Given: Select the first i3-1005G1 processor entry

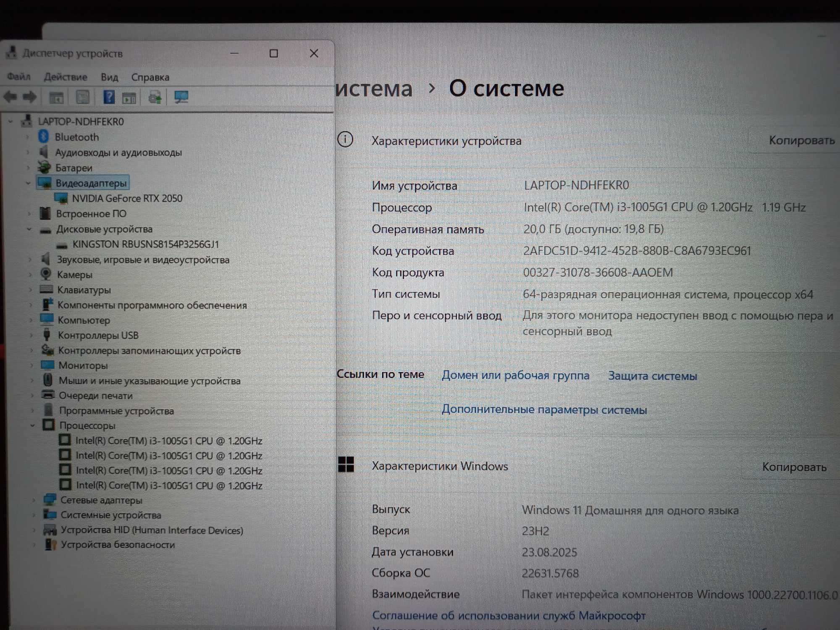Looking at the screenshot, I should [x=169, y=441].
